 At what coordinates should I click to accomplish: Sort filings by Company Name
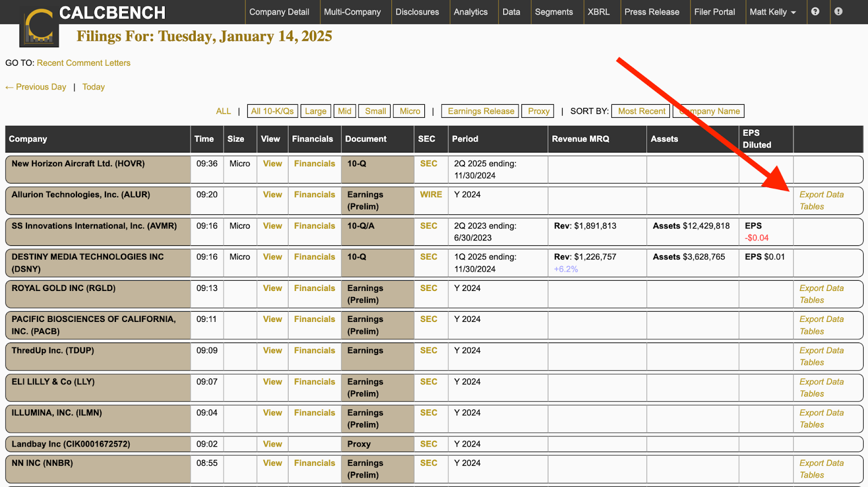pos(709,111)
